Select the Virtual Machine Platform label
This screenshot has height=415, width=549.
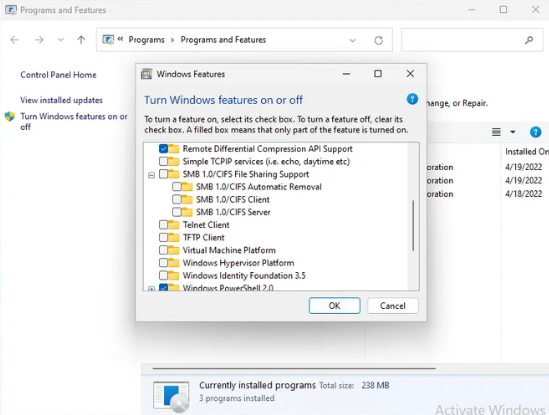229,250
